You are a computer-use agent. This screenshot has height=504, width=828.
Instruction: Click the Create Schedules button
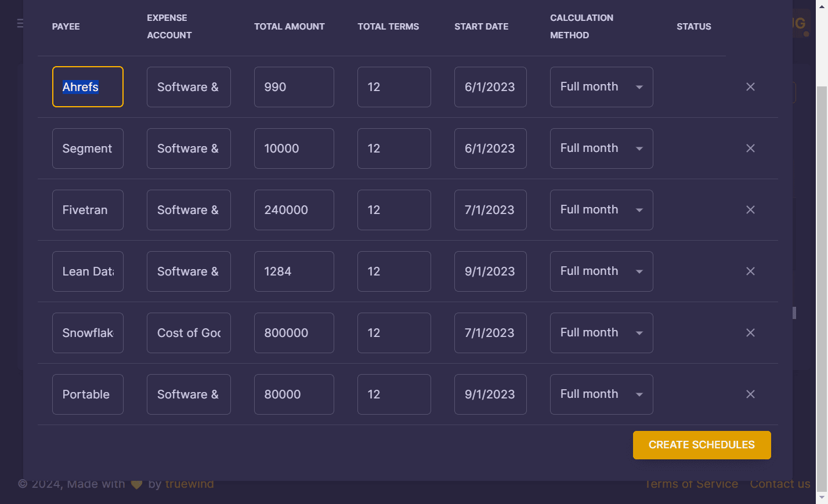click(702, 445)
